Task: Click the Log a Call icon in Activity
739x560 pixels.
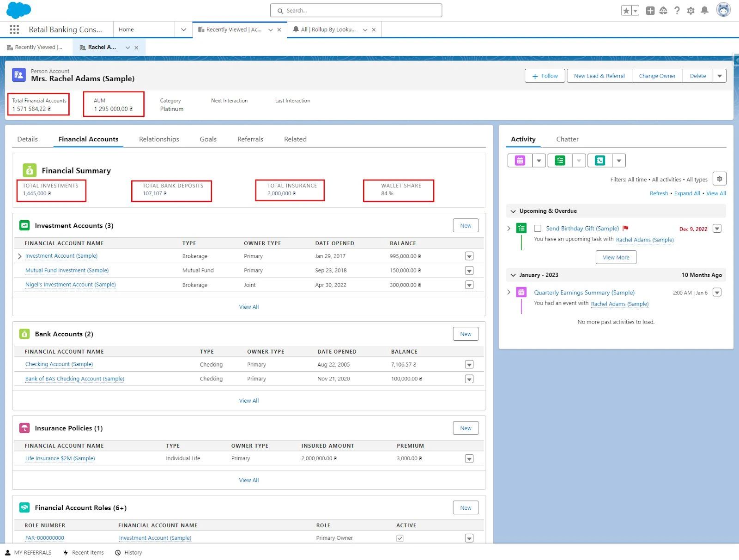Action: 600,161
